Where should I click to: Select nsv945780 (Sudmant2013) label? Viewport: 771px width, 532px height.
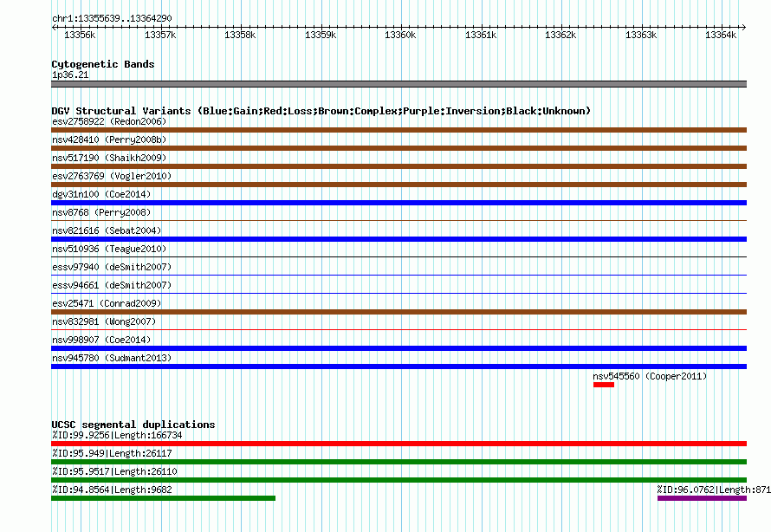112,358
